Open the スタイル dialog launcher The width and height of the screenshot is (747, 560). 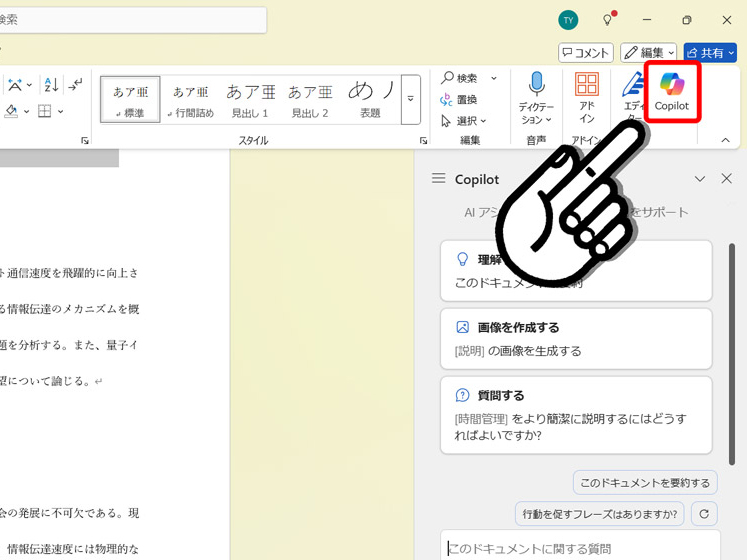click(x=423, y=140)
